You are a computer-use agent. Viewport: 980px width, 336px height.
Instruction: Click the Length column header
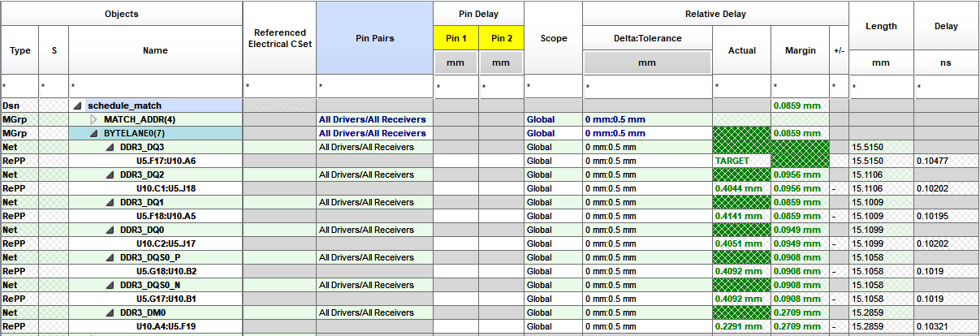[881, 26]
